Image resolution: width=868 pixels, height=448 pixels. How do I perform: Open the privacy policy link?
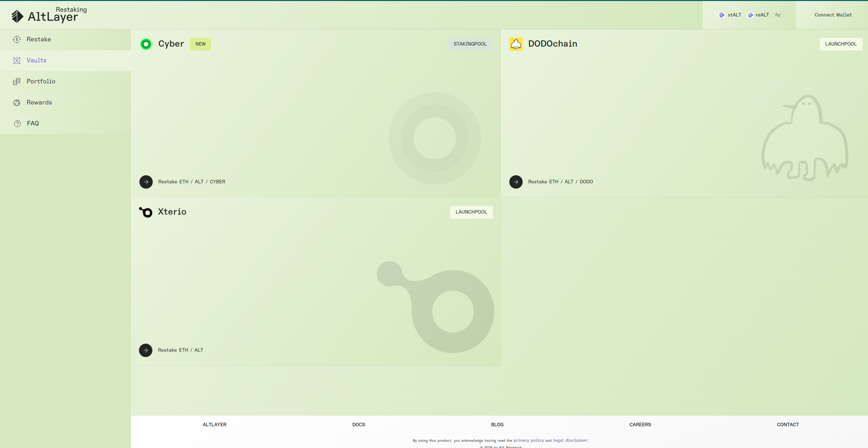[x=529, y=441]
